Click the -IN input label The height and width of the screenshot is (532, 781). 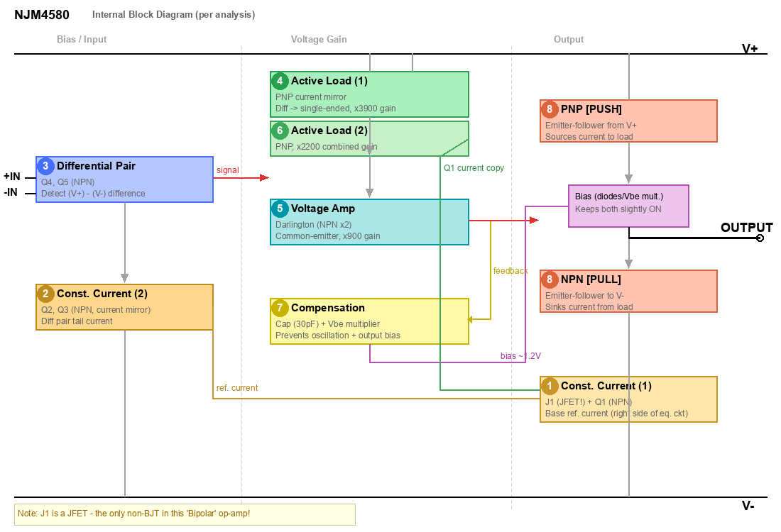(x=11, y=192)
